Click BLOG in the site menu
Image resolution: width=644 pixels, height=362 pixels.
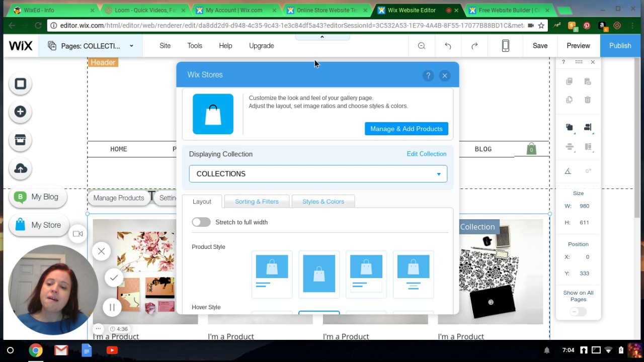[x=483, y=149]
